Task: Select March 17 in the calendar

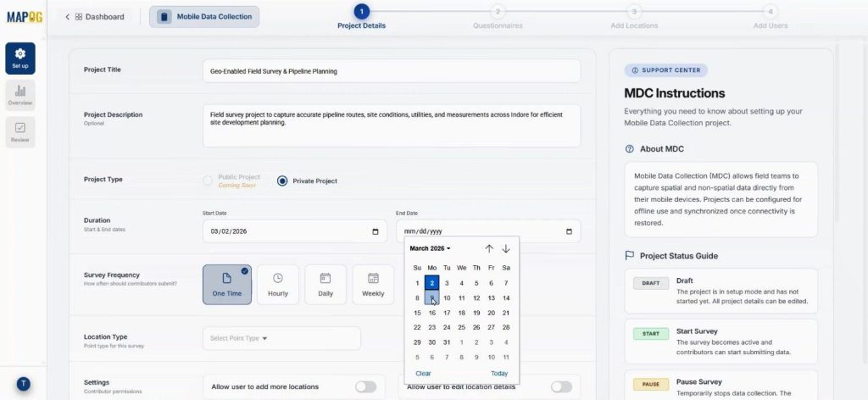Action: (x=447, y=313)
